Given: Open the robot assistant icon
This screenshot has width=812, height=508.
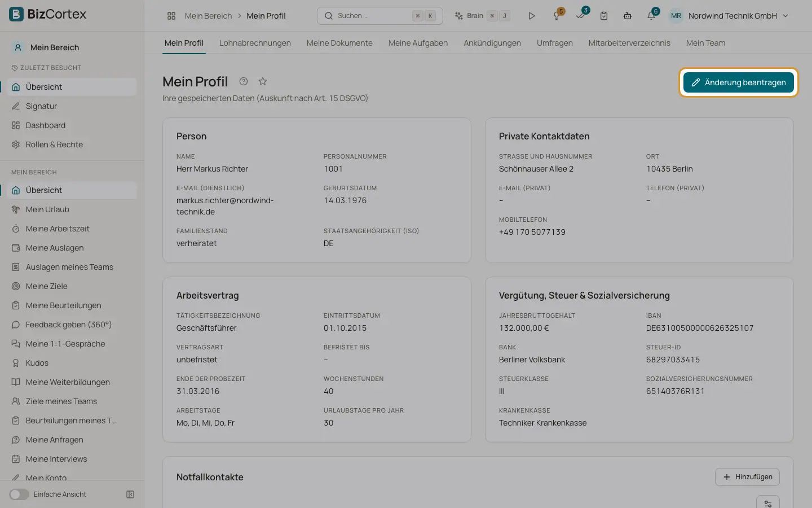Looking at the screenshot, I should (628, 16).
